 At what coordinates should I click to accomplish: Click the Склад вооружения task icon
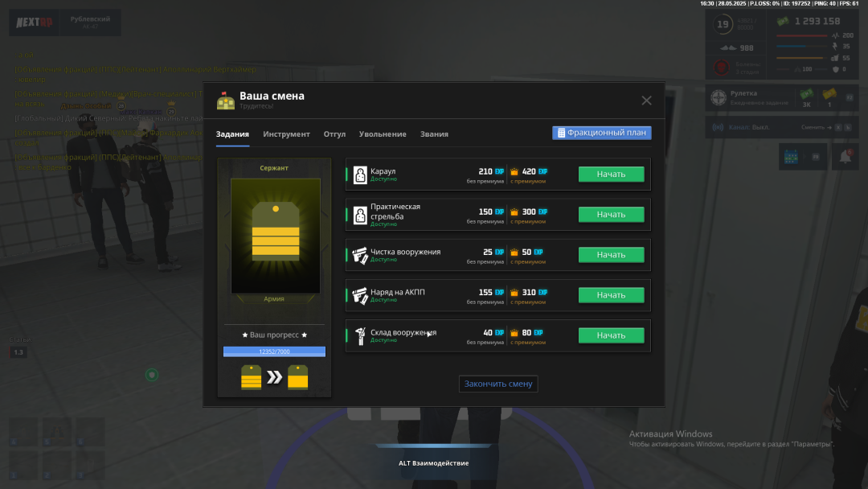(360, 335)
